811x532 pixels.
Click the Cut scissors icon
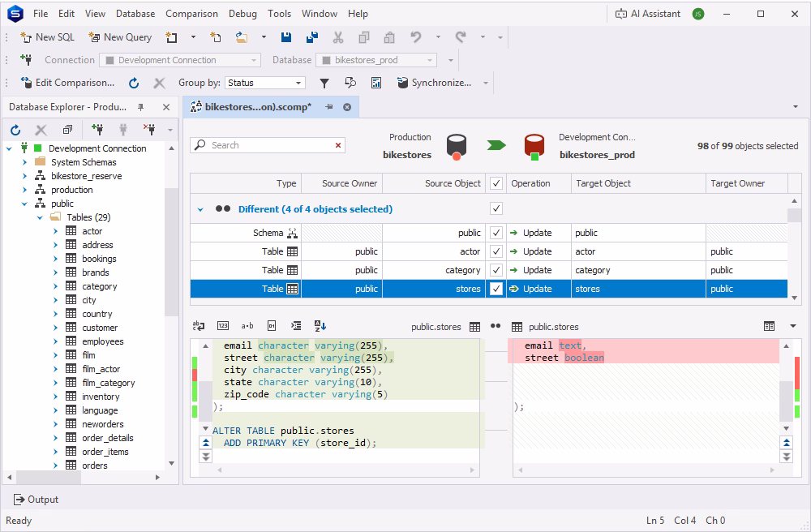[337, 37]
